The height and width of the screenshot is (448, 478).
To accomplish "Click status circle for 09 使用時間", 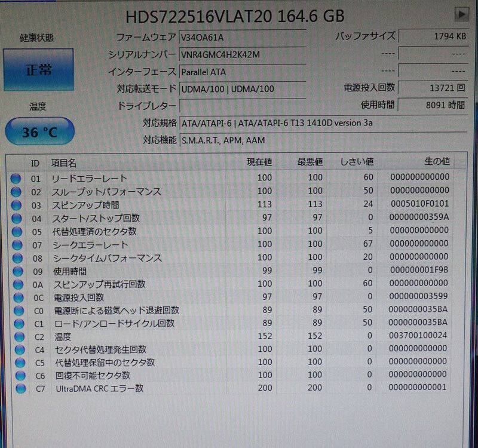I will 18,271.
